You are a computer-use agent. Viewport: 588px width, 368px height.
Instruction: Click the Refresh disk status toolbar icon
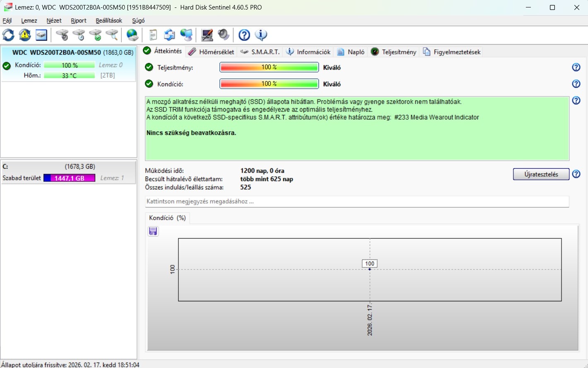pyautogui.click(x=8, y=35)
